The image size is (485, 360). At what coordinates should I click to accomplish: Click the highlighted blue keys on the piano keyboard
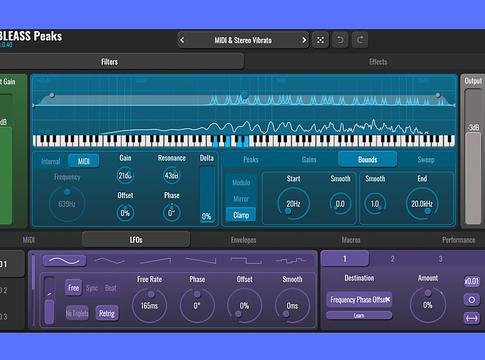pos(231,141)
